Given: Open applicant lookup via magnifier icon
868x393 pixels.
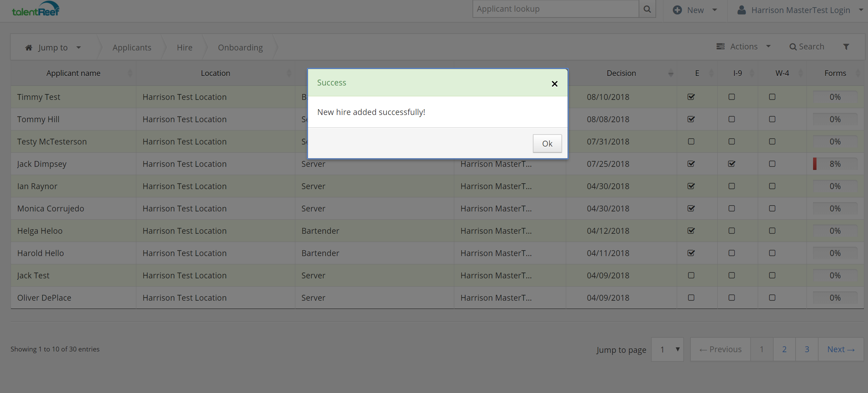Looking at the screenshot, I should pos(647,9).
